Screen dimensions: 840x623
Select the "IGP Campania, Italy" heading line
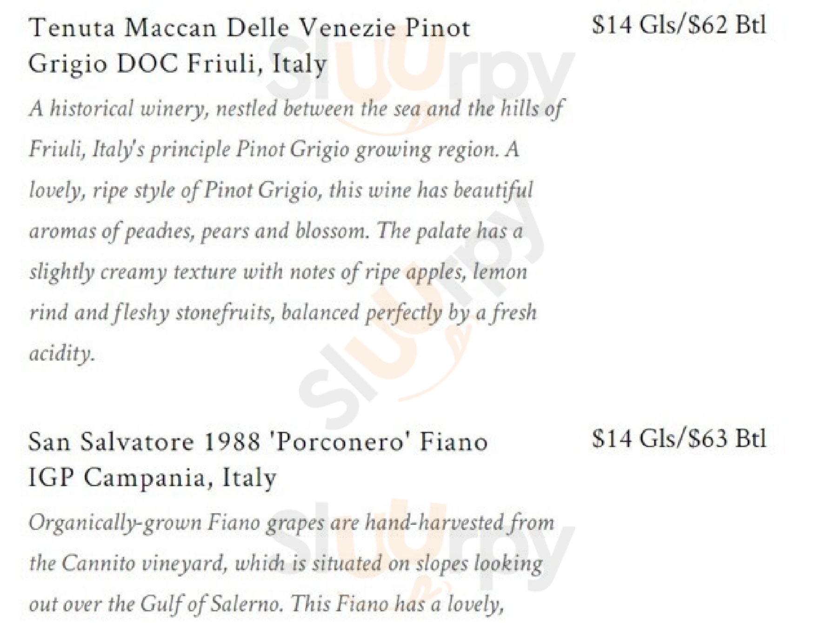click(x=153, y=477)
